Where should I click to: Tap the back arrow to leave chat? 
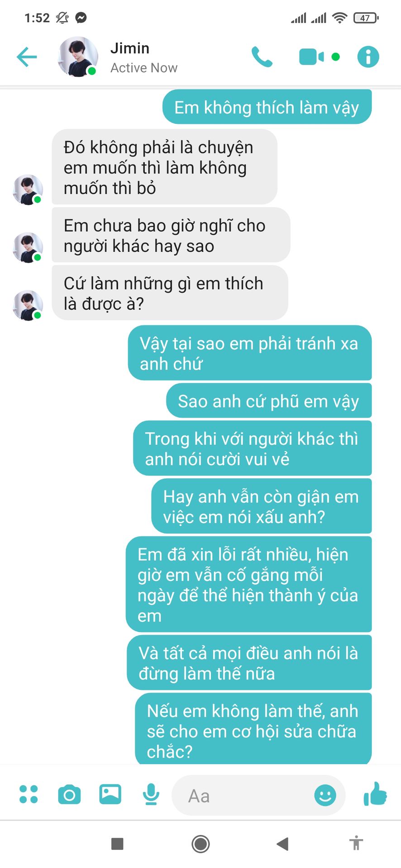tap(27, 57)
